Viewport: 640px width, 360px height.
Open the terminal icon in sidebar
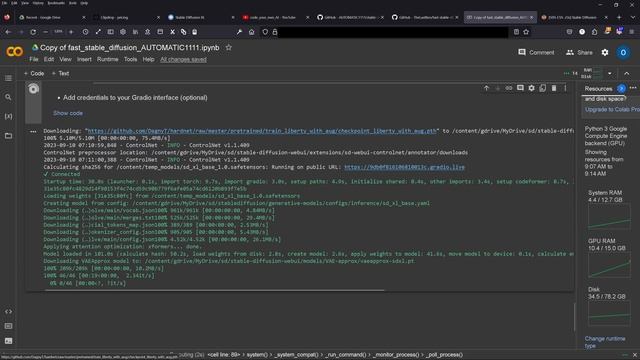tap(8, 341)
